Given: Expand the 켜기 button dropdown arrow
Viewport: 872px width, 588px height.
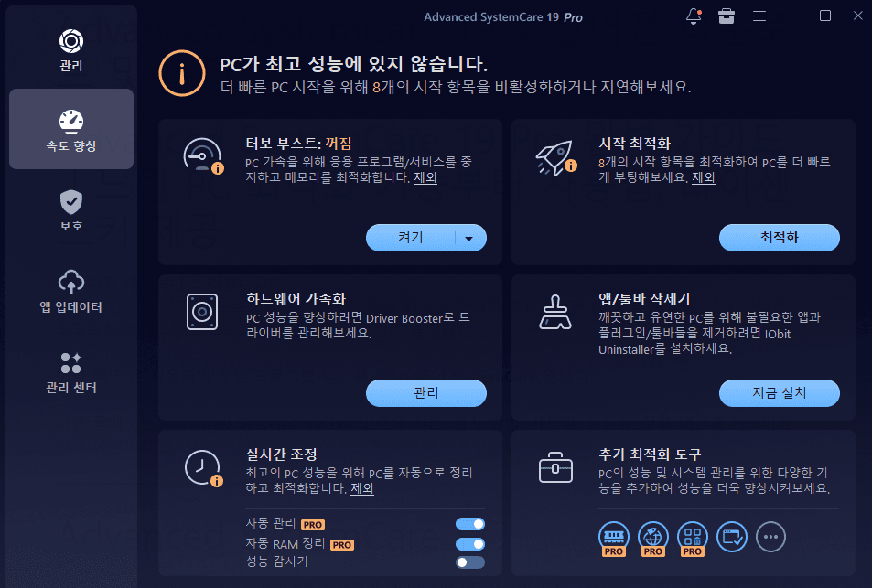Looking at the screenshot, I should [x=469, y=239].
